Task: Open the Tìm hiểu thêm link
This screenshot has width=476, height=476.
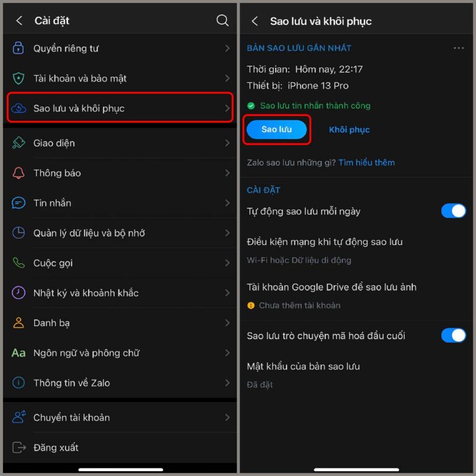Action: tap(367, 163)
